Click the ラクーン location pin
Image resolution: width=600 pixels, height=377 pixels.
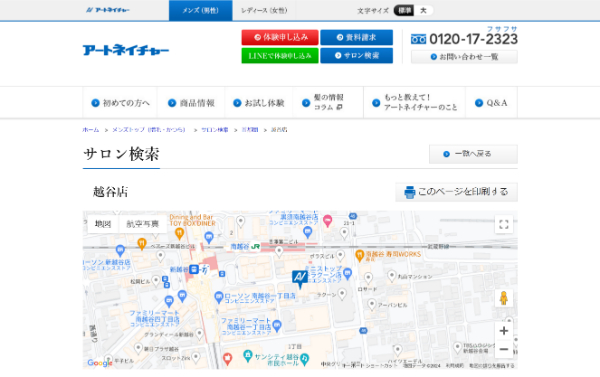(342, 294)
